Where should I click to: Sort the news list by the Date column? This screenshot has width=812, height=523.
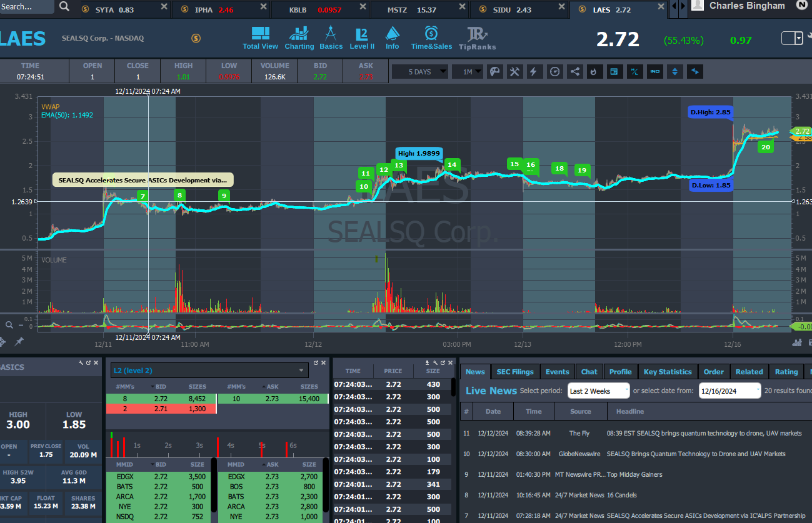tap(493, 411)
